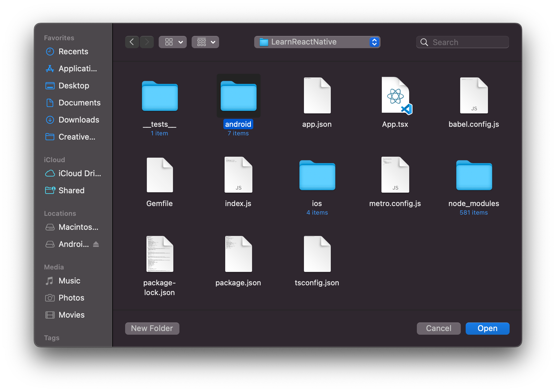Open the Recents sidebar item
The width and height of the screenshot is (556, 392).
click(x=73, y=51)
